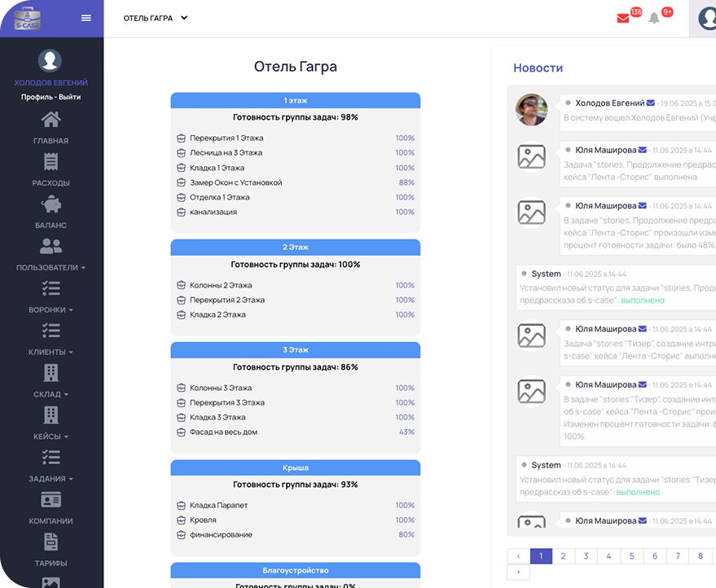This screenshot has height=588, width=716.
Task: Open the Расходы receipt icon
Action: point(51,161)
